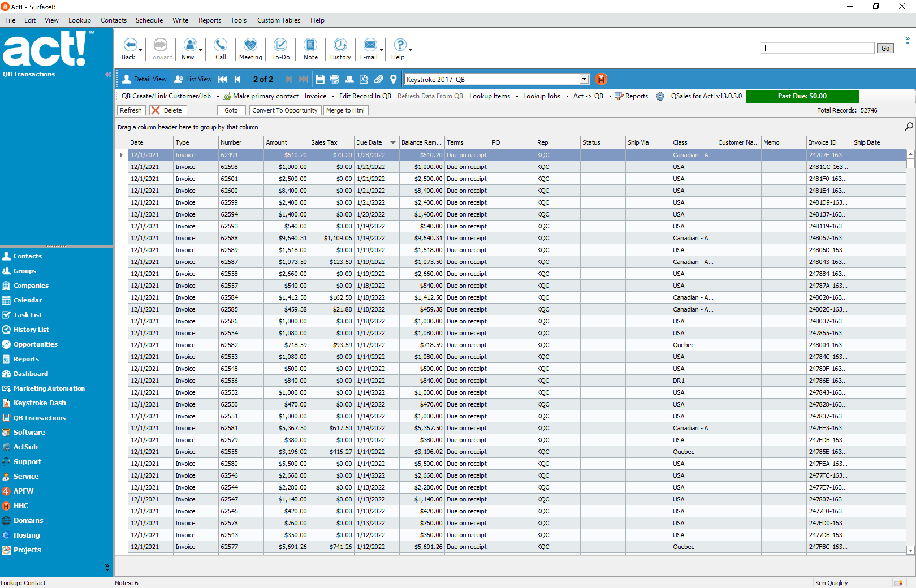Expand the toolbar overflow chevron top right

coord(908,40)
